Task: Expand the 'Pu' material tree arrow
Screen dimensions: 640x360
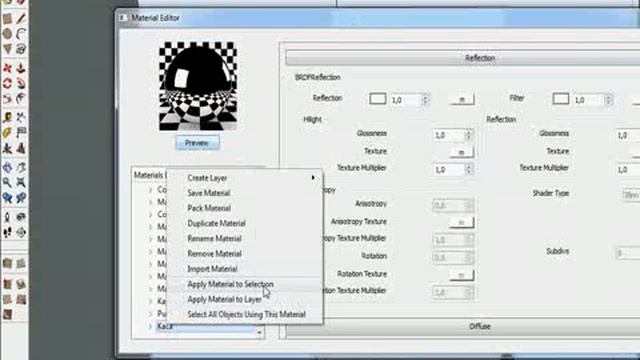Action: pyautogui.click(x=151, y=314)
